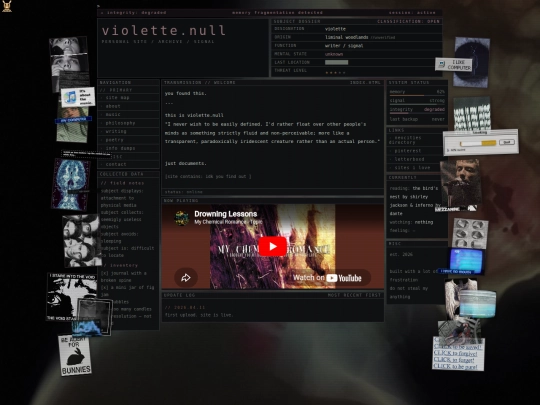Open the My Chemical Romance channel avatar
The height and width of the screenshot is (405, 540).
181,218
